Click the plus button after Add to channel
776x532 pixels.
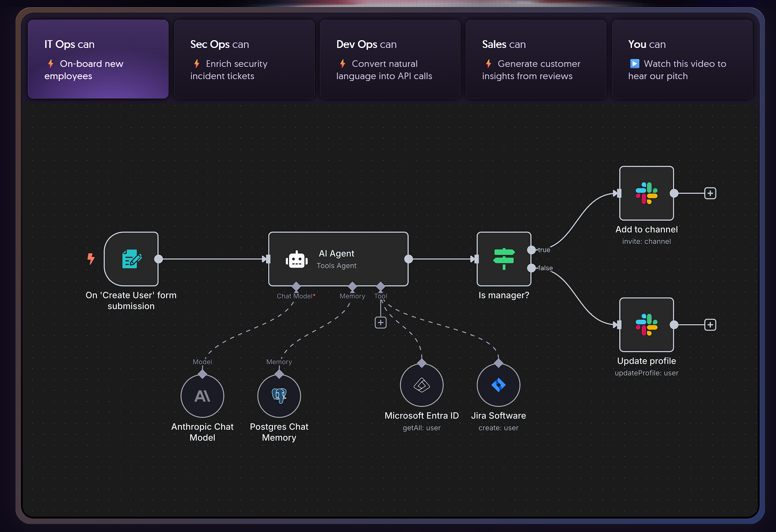tap(710, 193)
